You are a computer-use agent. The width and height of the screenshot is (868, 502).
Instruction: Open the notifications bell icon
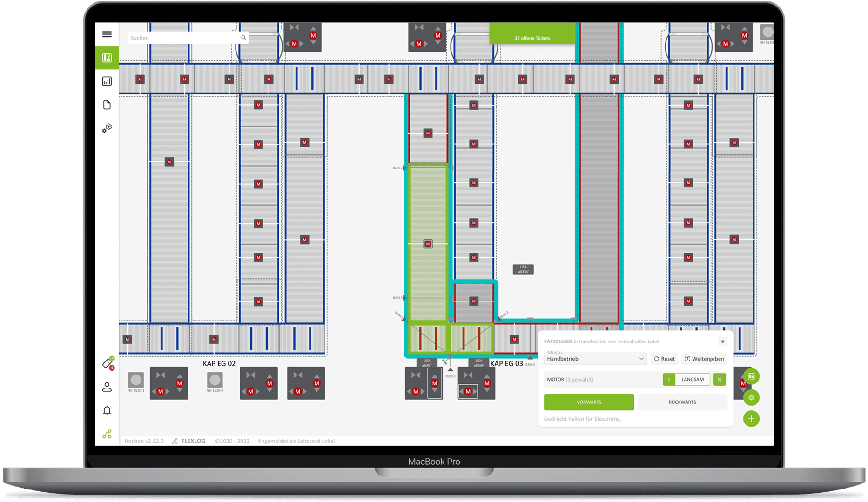107,410
